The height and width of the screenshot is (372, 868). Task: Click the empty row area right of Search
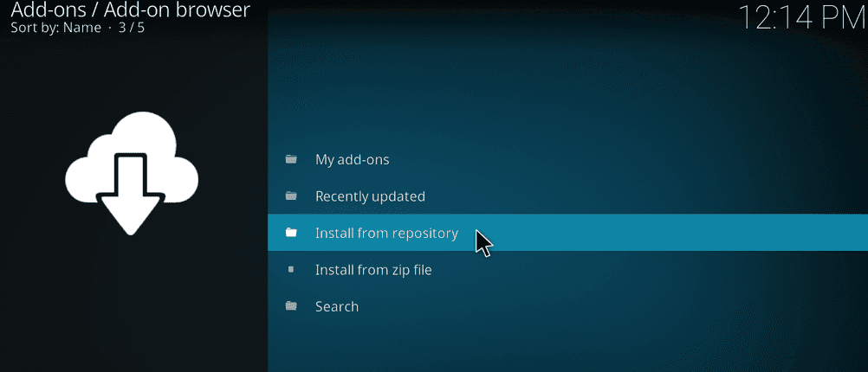point(606,306)
